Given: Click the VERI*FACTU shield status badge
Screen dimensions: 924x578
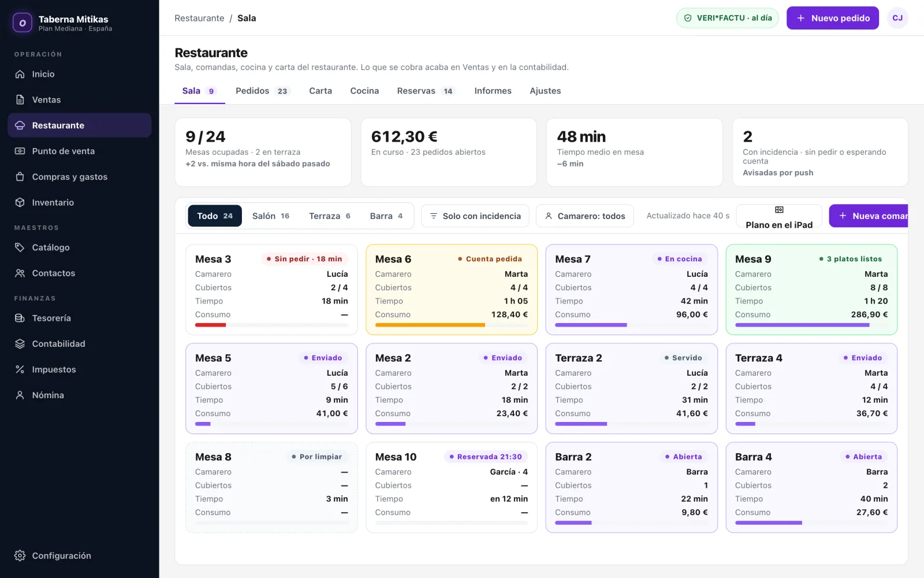Looking at the screenshot, I should (x=728, y=18).
